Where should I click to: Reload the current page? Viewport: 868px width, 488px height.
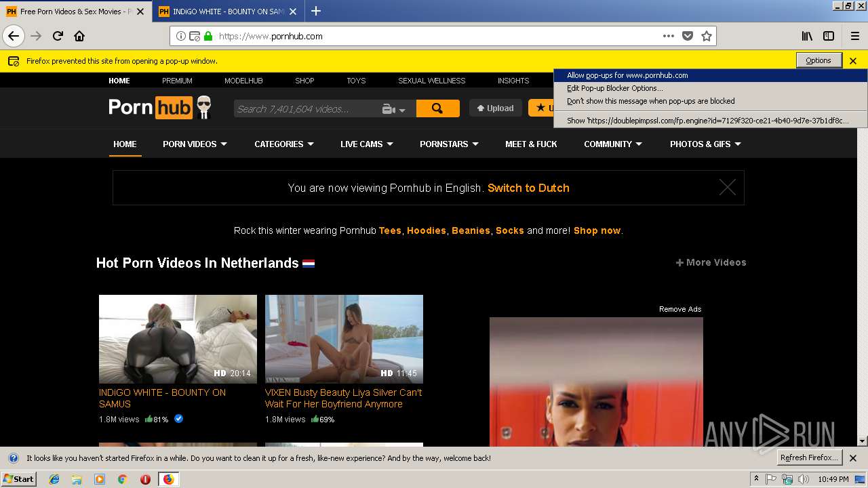point(58,36)
